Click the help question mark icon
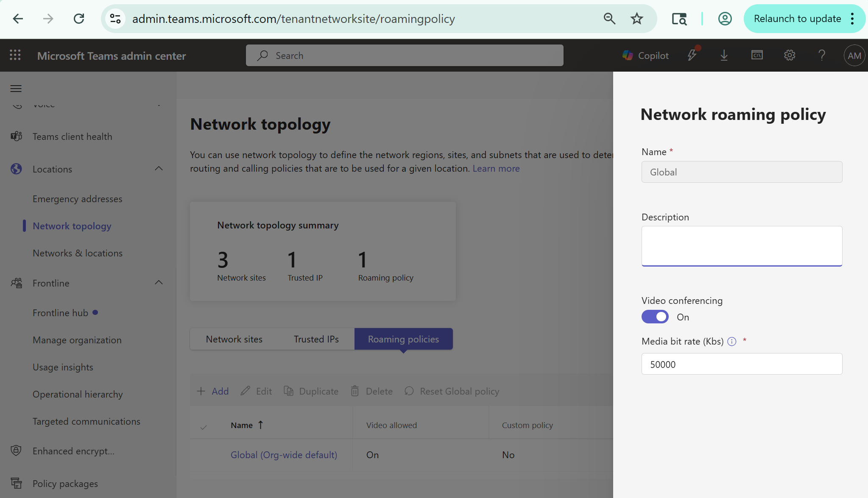The width and height of the screenshot is (868, 498). click(x=822, y=55)
